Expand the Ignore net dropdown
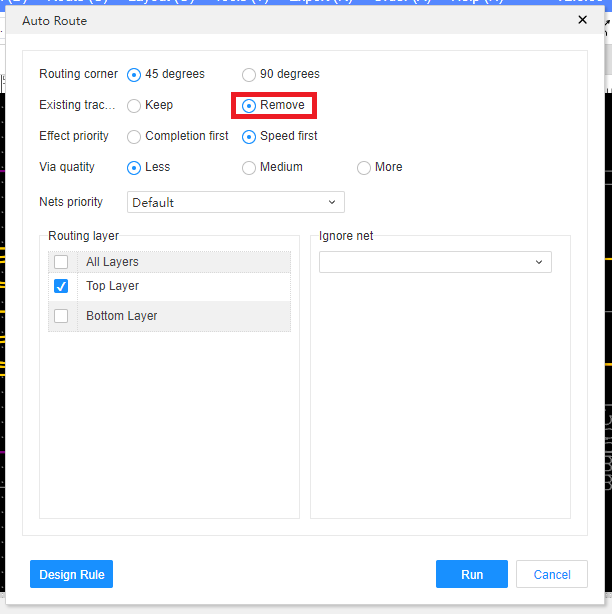612x614 pixels. coord(435,262)
